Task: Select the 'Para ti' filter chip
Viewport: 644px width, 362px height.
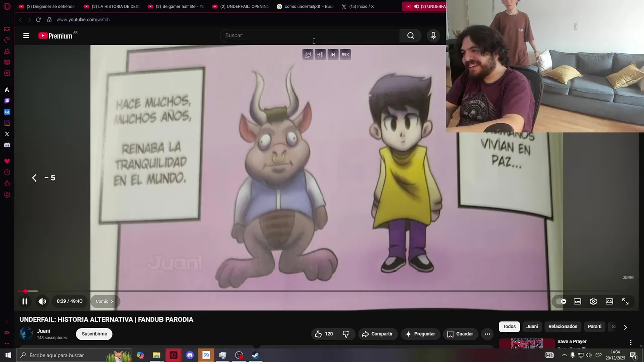Action: (595, 327)
